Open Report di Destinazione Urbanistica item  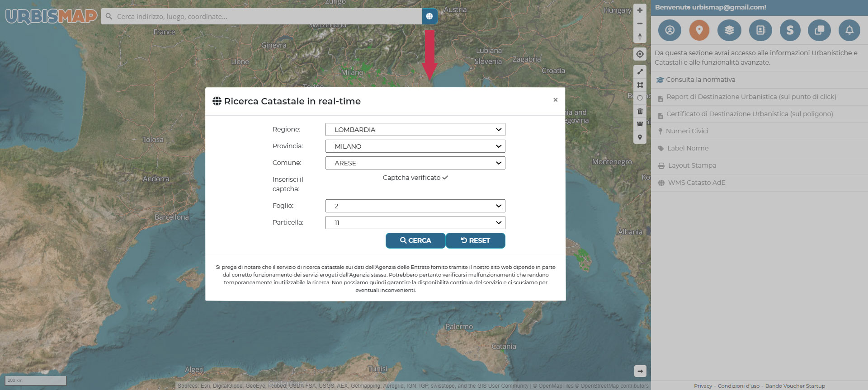tap(759, 97)
